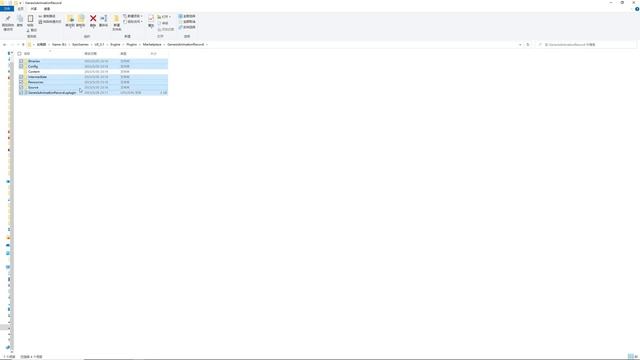This screenshot has width=640, height=360.
Task: Click Paste shortcut in clipboard group
Action: (50, 22)
